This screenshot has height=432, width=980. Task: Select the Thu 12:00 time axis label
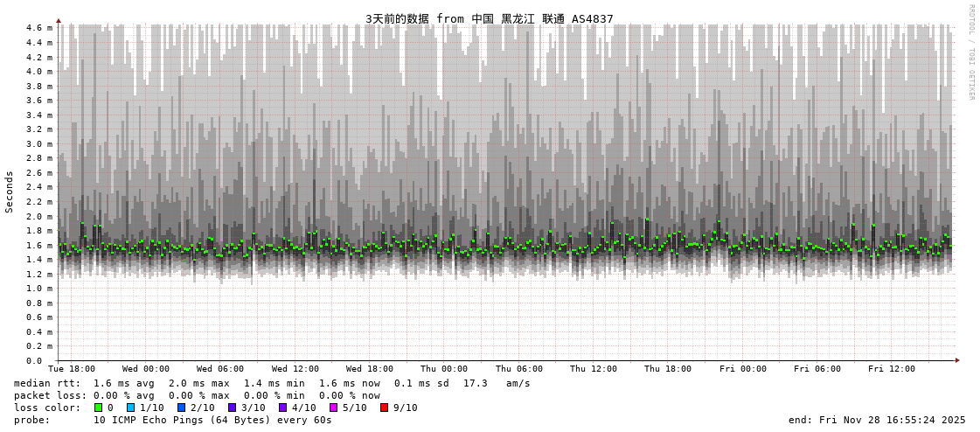[594, 369]
